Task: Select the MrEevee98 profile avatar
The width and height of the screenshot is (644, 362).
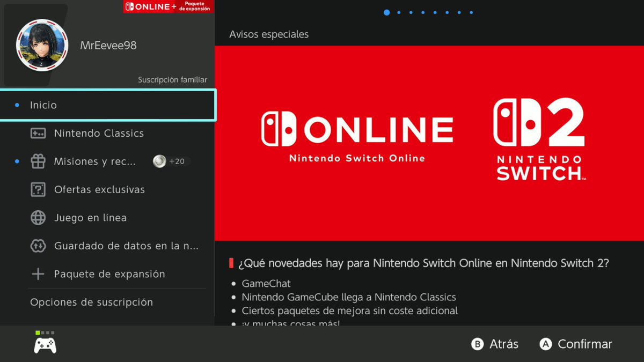Action: pos(42,45)
